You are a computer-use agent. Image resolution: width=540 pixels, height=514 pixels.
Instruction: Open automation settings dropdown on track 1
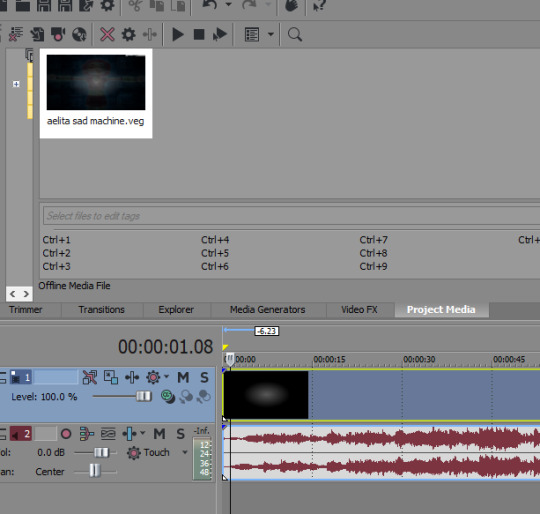[166, 377]
